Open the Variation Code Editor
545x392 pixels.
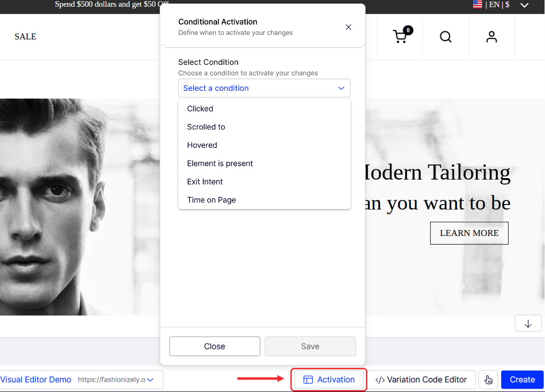click(421, 380)
